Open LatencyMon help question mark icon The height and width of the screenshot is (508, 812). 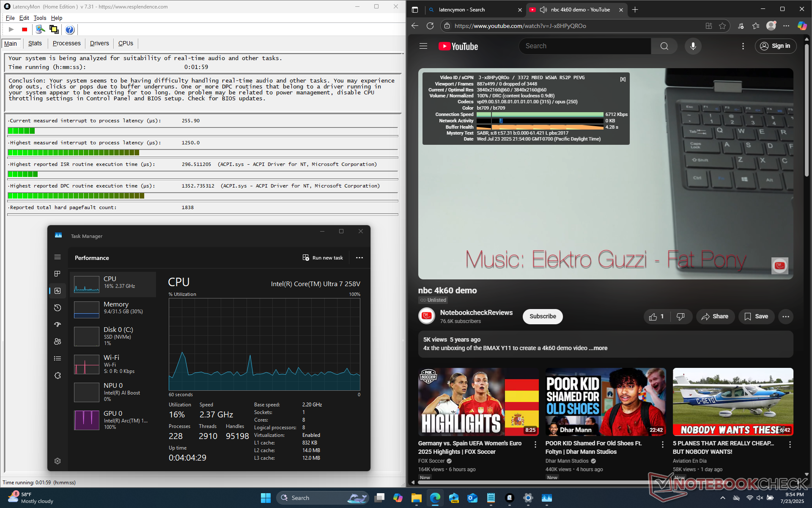pyautogui.click(x=70, y=30)
